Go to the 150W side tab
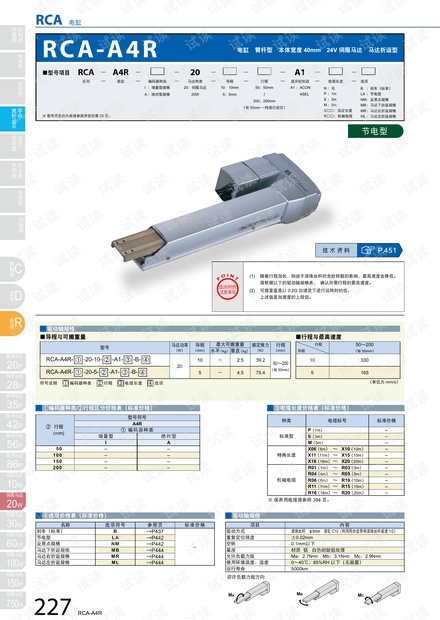Image resolution: width=440 pixels, height=620 pixels. (13, 580)
